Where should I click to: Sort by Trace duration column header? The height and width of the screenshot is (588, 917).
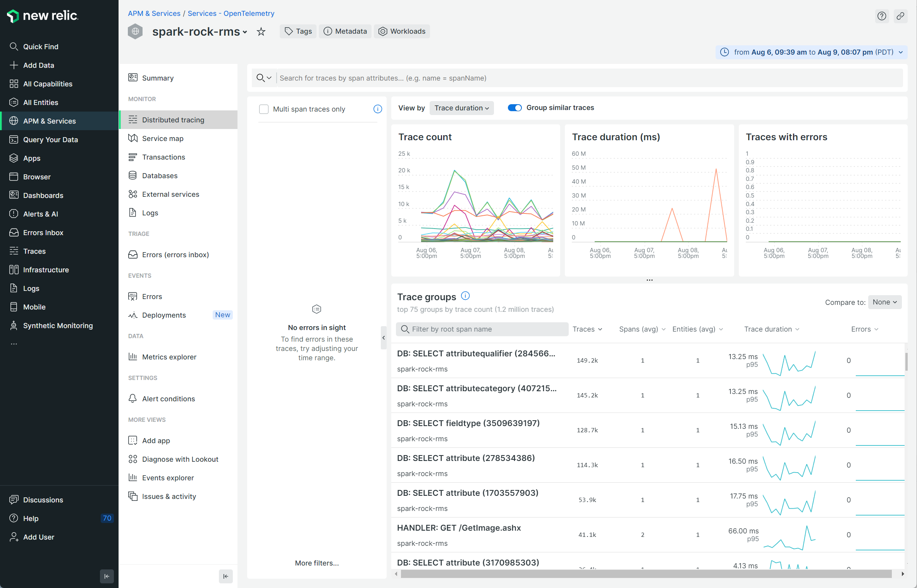pyautogui.click(x=772, y=329)
